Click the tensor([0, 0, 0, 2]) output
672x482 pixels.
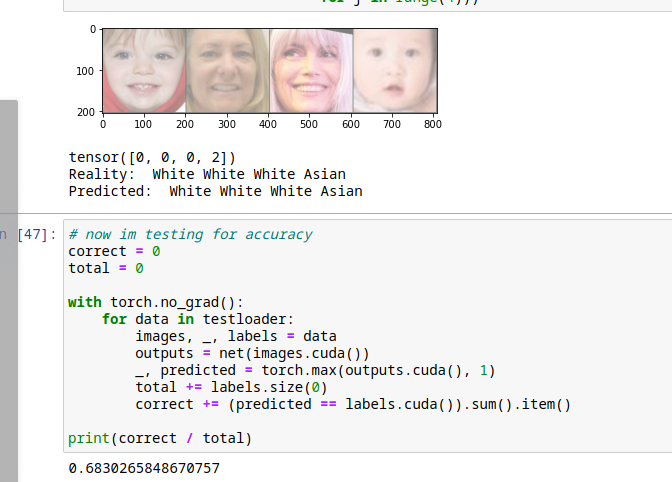pyautogui.click(x=152, y=157)
